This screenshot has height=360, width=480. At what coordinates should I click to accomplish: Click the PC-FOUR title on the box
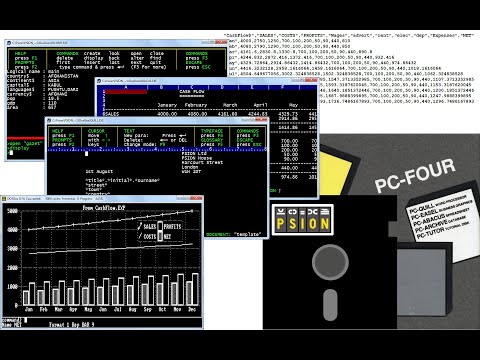[415, 176]
